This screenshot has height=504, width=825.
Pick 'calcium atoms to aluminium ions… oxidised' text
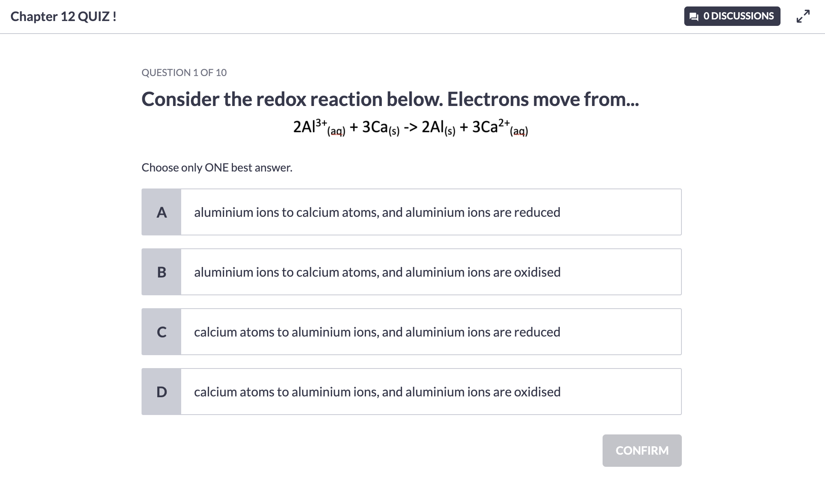point(377,392)
